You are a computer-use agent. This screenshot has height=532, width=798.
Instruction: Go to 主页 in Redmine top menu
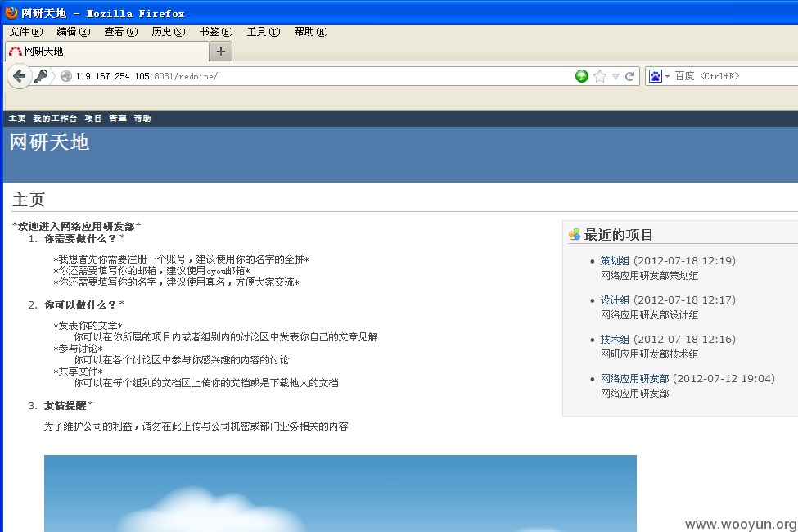pos(17,119)
